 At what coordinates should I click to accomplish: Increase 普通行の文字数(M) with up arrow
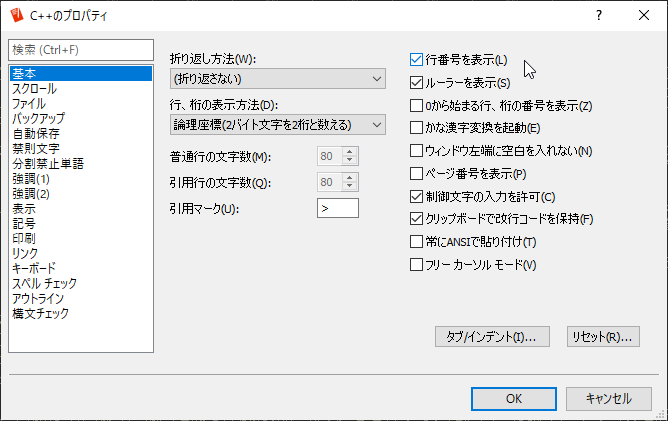pos(350,152)
